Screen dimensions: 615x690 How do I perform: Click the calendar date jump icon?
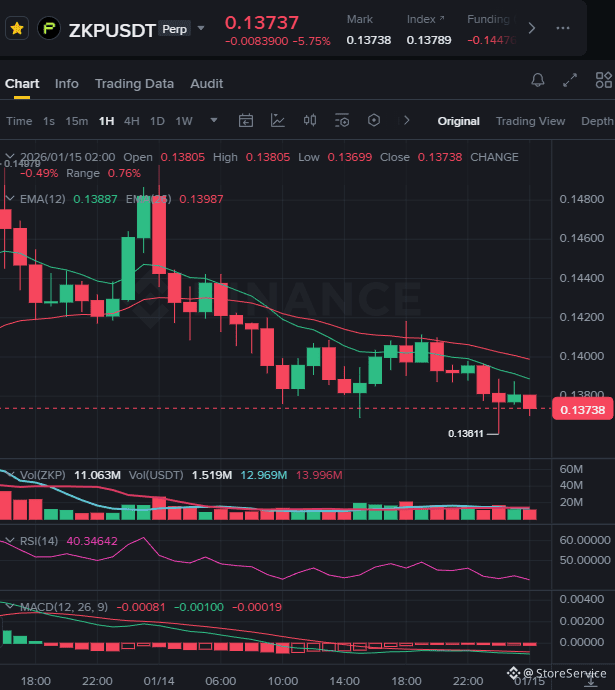pyautogui.click(x=245, y=120)
